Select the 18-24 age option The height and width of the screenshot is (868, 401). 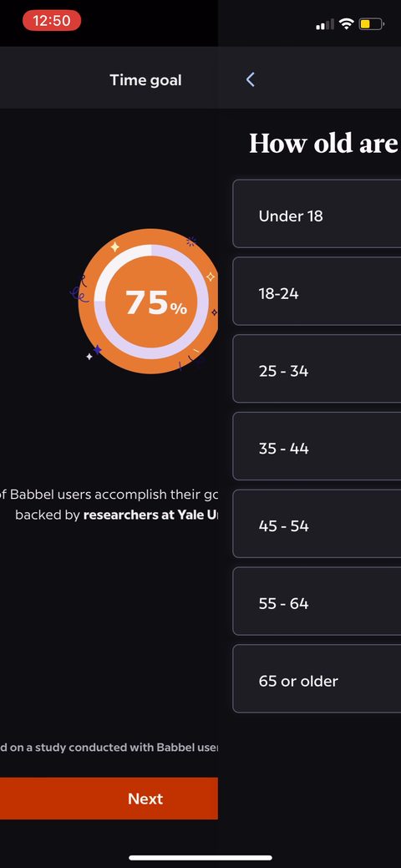click(317, 292)
